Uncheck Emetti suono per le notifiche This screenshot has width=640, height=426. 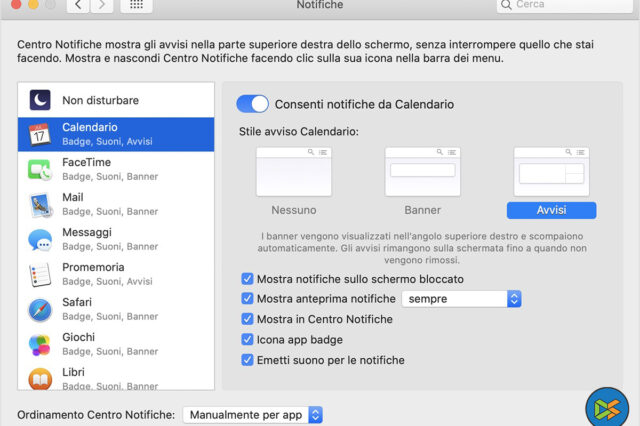coord(247,360)
